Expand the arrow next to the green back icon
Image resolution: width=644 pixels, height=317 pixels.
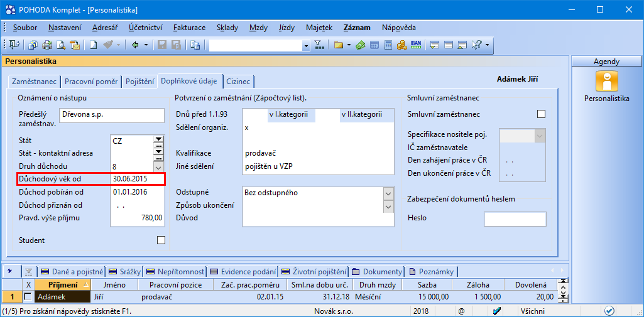click(145, 45)
